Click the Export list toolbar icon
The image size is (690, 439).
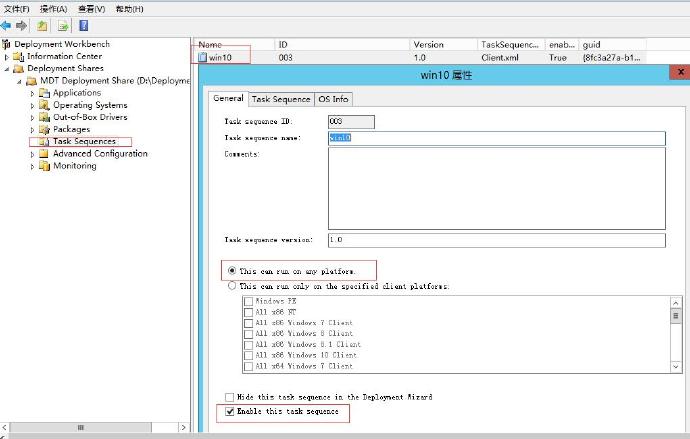[63, 26]
